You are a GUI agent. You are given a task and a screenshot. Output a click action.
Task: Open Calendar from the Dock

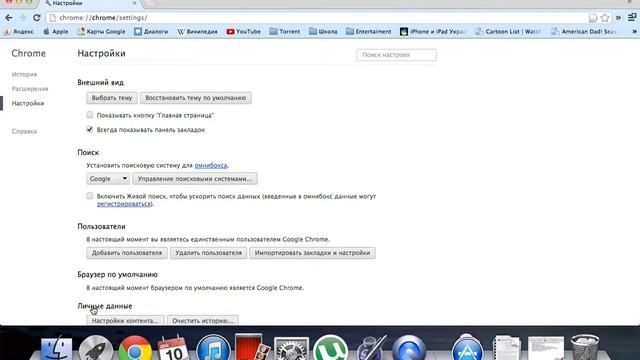(174, 348)
